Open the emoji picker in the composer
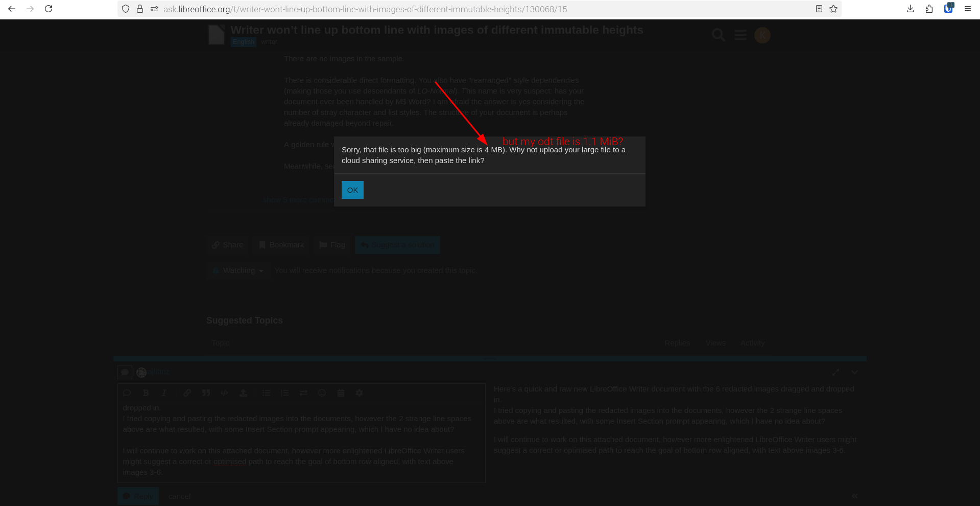Viewport: 980px width, 506px height. tap(322, 393)
